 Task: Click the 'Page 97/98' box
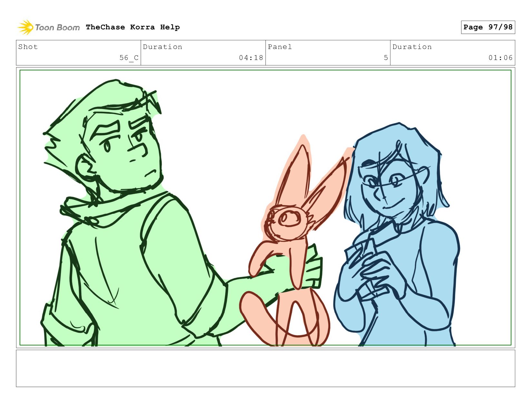pyautogui.click(x=488, y=27)
